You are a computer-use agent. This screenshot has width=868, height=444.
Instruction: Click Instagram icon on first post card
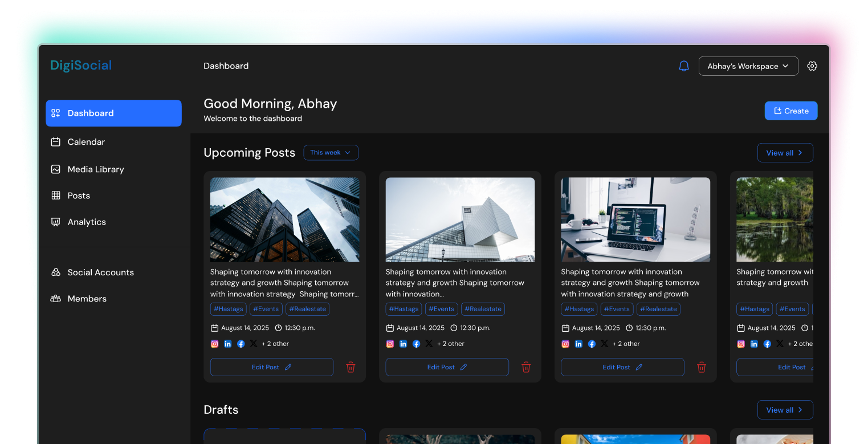[x=215, y=344]
